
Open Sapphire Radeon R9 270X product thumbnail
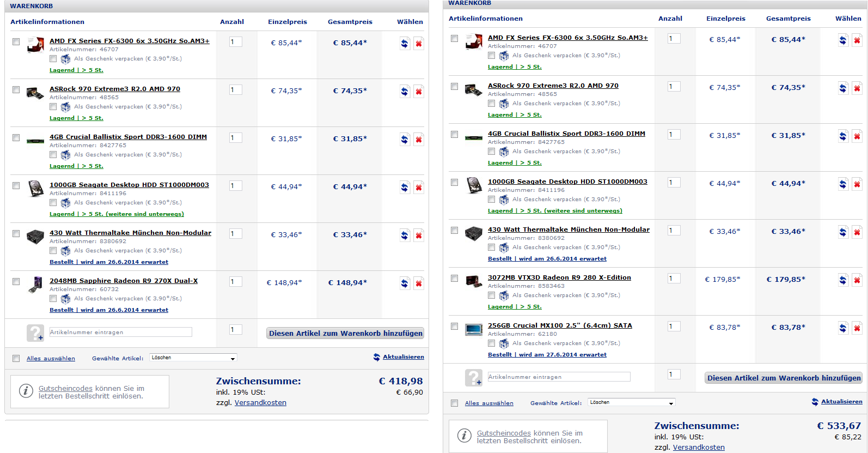(x=35, y=285)
